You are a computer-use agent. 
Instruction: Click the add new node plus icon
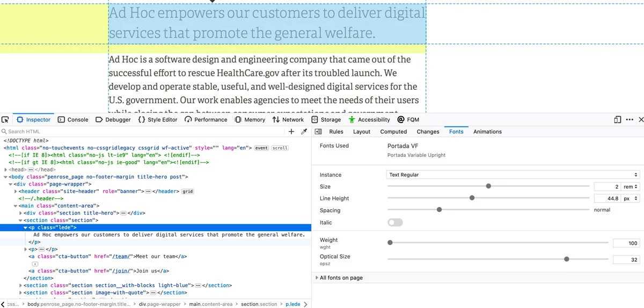pos(291,132)
